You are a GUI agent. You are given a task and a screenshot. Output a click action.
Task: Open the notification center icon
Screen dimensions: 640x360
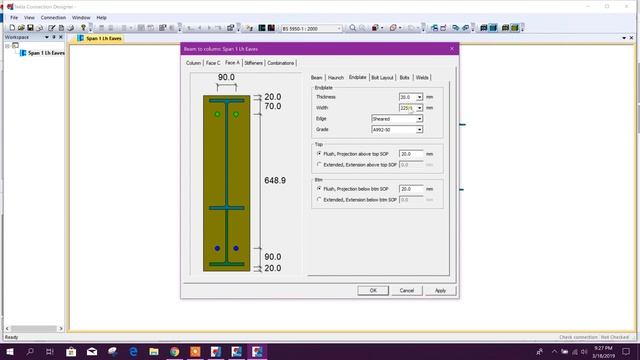[x=626, y=351]
